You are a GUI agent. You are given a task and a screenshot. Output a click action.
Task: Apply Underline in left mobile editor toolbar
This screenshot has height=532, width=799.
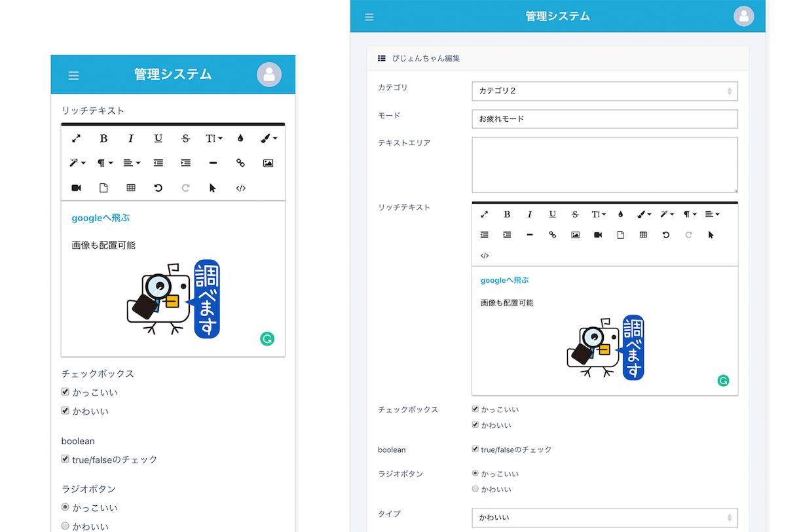(x=158, y=138)
